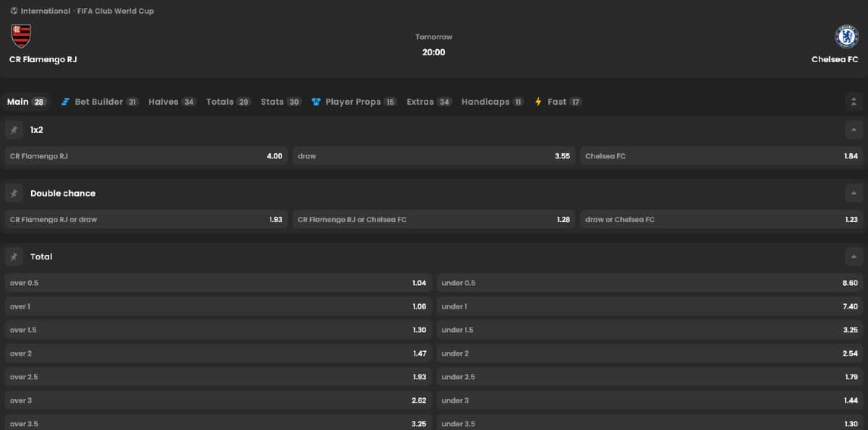The width and height of the screenshot is (868, 430).
Task: Open the Main markets tab
Action: pos(27,102)
